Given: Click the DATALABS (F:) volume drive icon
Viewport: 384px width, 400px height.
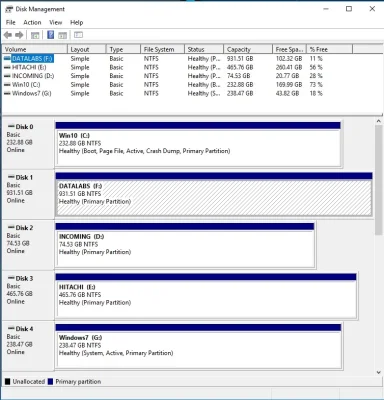Looking at the screenshot, I should [7, 58].
